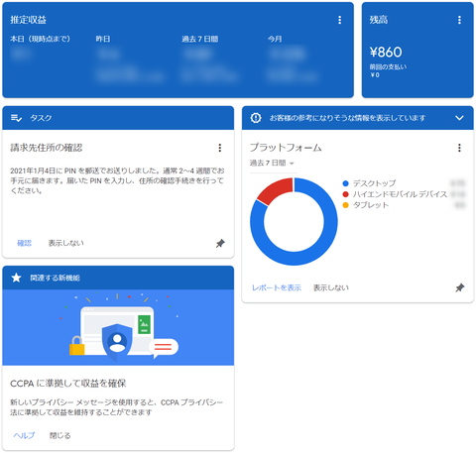This screenshot has width=476, height=453.
Task: Click the デスクトップ legend label
Action: point(374,183)
